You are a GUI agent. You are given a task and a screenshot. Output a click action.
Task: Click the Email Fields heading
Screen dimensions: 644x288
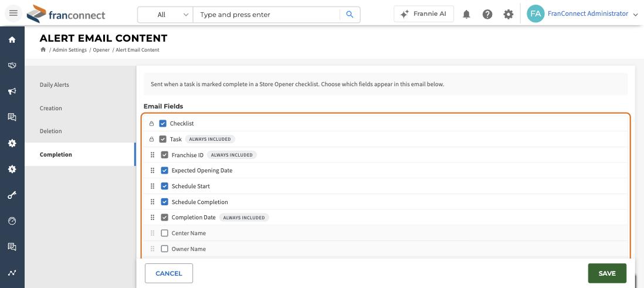(x=163, y=106)
